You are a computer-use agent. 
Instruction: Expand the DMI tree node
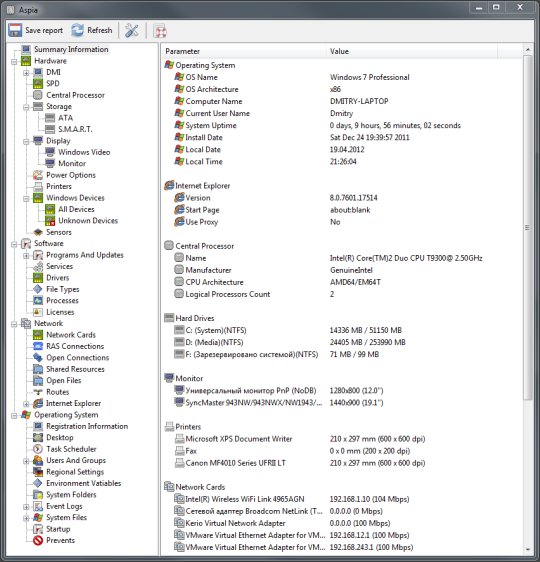coord(26,73)
